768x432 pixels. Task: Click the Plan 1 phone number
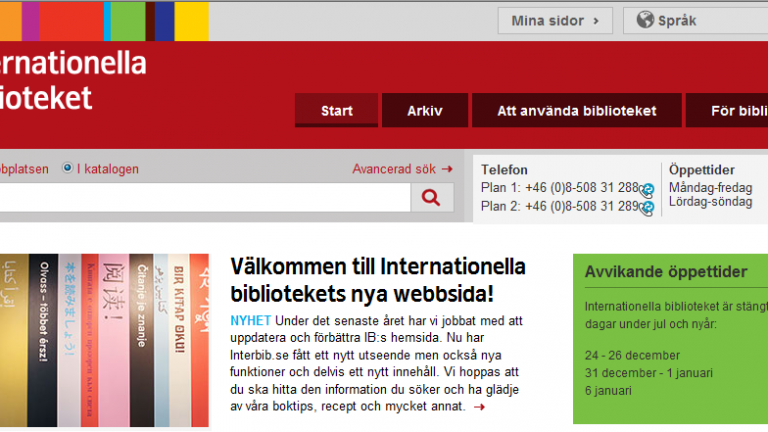pyautogui.click(x=582, y=188)
